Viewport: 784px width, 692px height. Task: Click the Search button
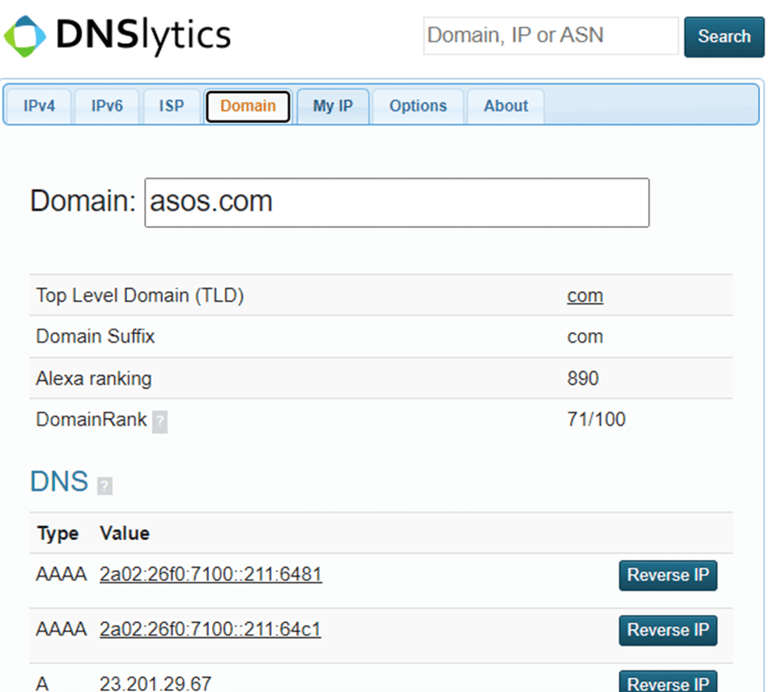[724, 37]
